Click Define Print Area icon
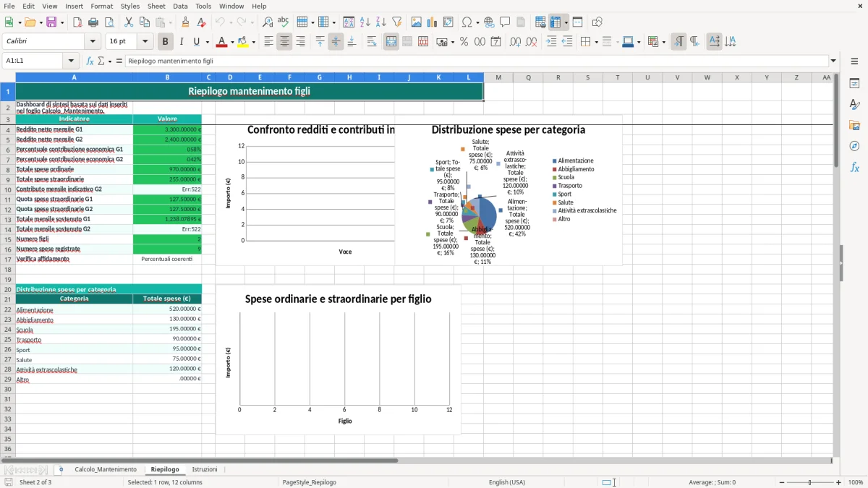868x488 pixels. 540,22
